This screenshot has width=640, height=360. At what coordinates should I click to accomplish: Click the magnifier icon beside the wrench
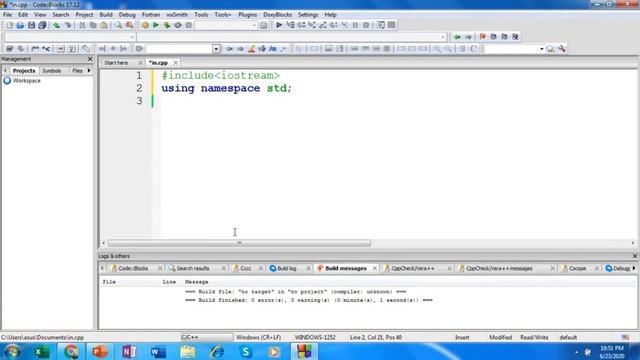tap(551, 49)
